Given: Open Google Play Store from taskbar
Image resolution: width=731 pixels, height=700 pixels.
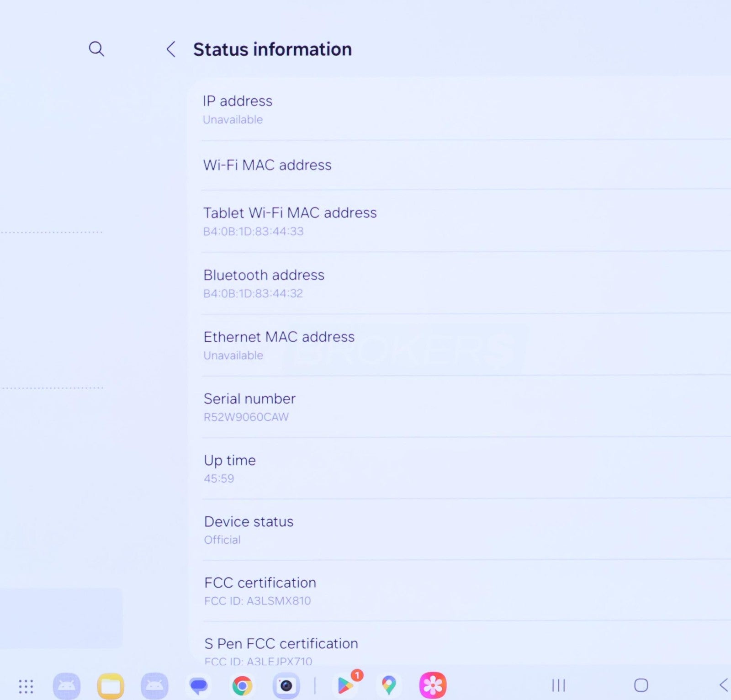Looking at the screenshot, I should (x=346, y=685).
